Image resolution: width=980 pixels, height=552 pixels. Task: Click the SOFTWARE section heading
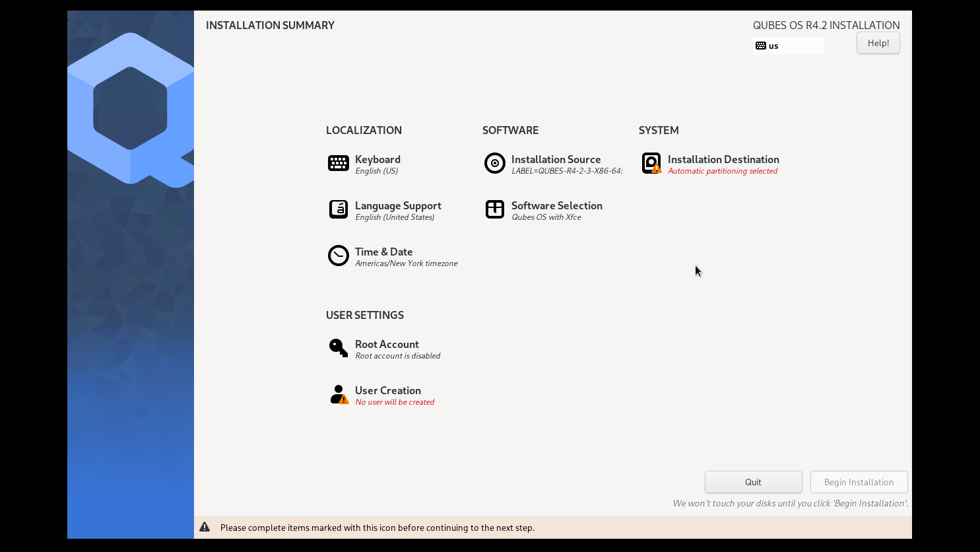pyautogui.click(x=511, y=130)
